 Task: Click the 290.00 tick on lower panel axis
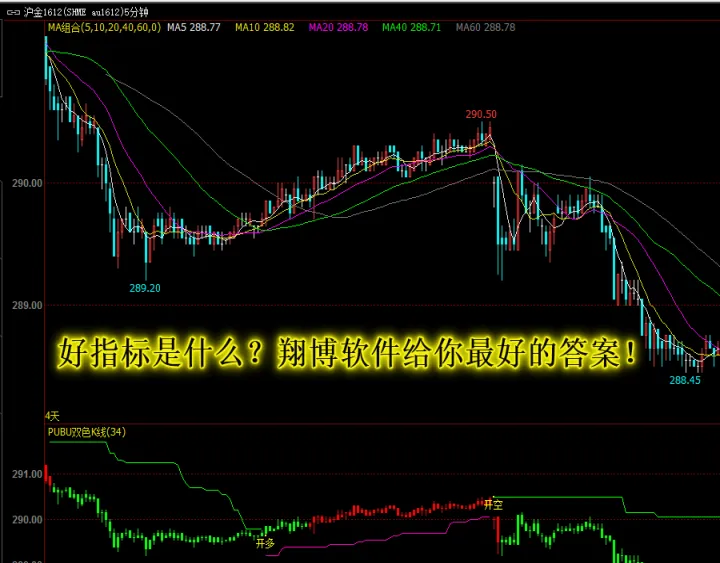pos(26,520)
